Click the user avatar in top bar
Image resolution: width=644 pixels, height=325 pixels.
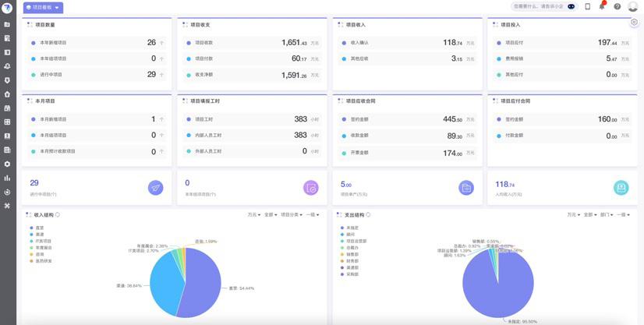click(x=633, y=7)
